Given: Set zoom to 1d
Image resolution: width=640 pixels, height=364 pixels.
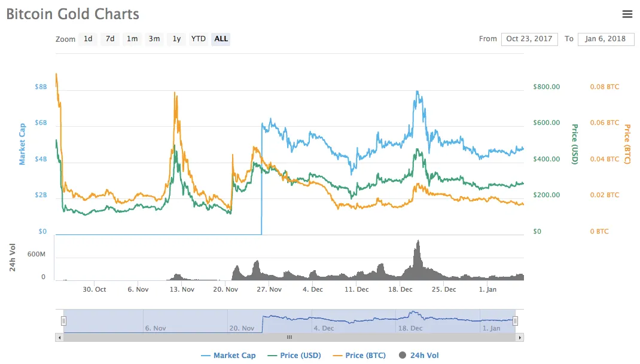Looking at the screenshot, I should pyautogui.click(x=88, y=39).
